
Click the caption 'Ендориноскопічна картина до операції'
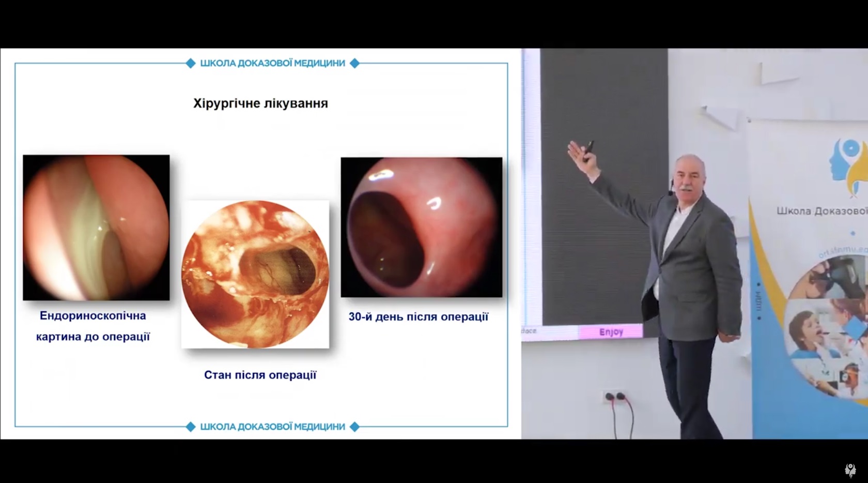pos(93,326)
